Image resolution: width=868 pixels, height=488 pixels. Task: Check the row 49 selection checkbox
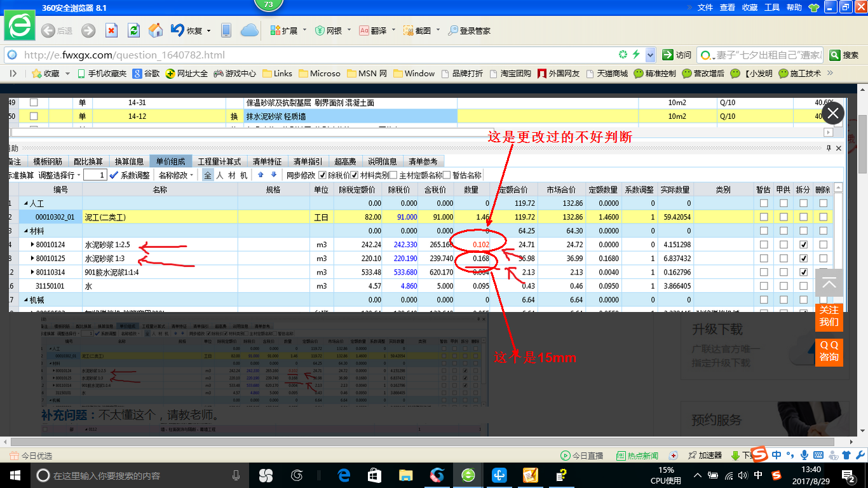point(34,102)
